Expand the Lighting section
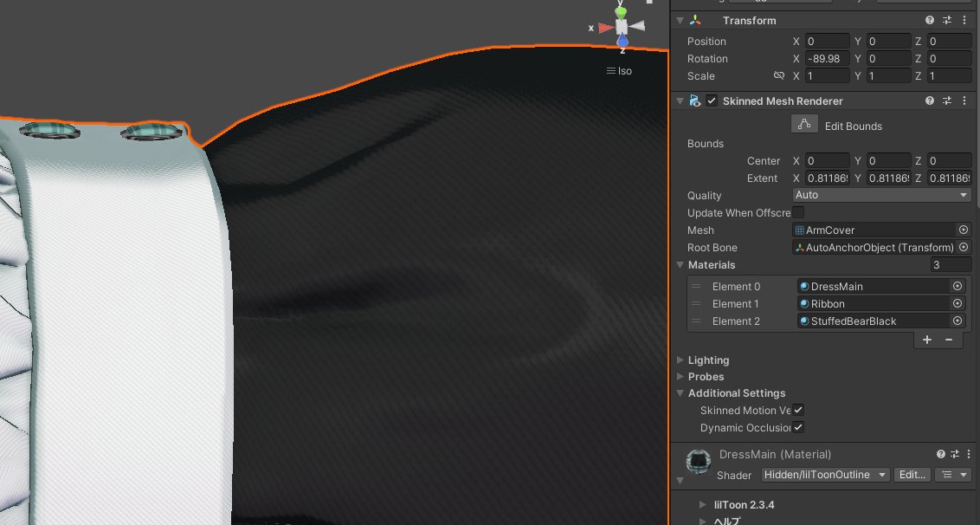This screenshot has width=980, height=525. tap(680, 360)
